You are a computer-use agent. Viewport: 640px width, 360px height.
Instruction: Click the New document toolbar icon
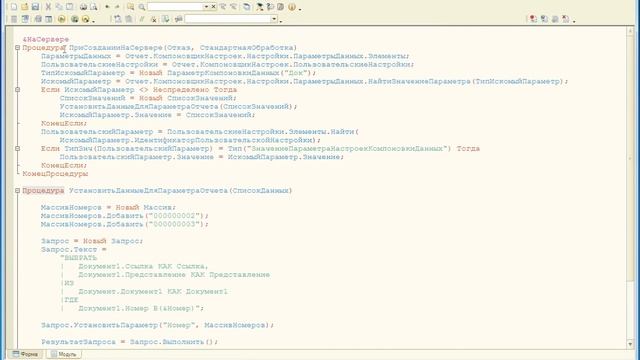pyautogui.click(x=14, y=7)
